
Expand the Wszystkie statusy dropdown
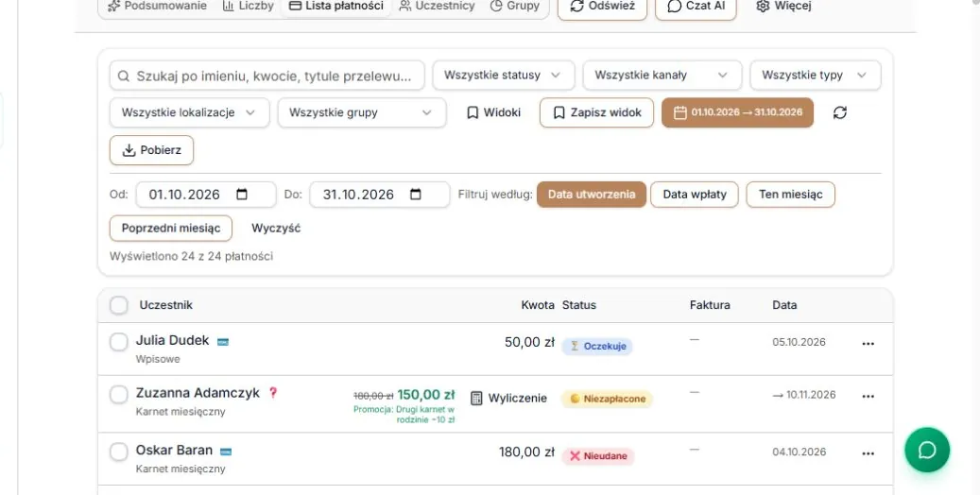(x=503, y=75)
